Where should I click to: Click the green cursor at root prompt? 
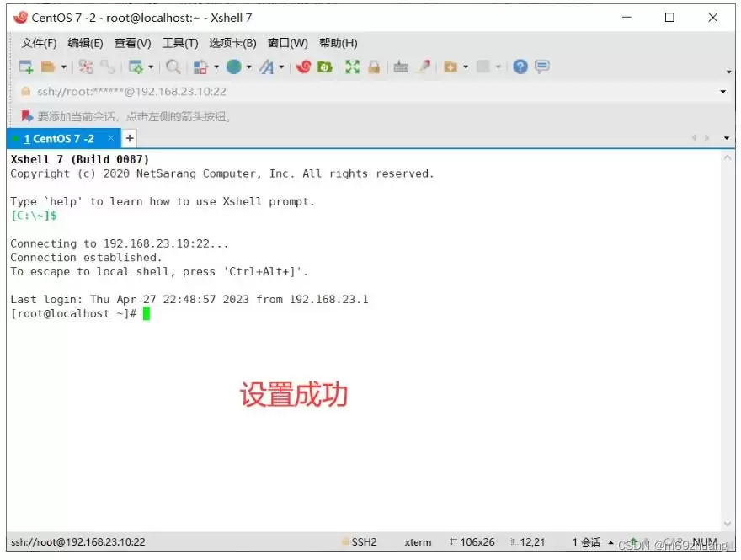[x=147, y=314]
